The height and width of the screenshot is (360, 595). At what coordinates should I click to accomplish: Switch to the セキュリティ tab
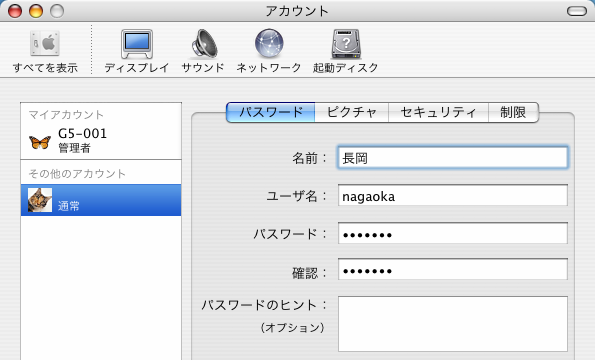coord(438,112)
